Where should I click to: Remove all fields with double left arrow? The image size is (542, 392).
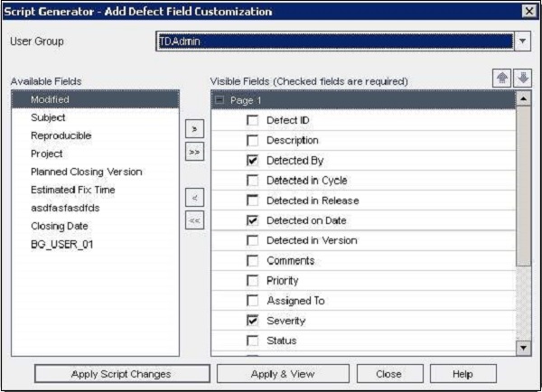[x=195, y=218]
